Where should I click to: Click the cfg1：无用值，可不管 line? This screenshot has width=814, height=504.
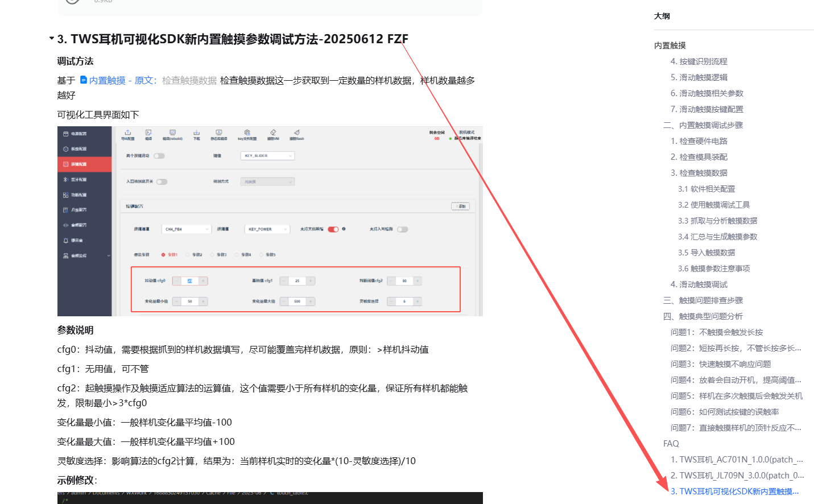pos(103,369)
